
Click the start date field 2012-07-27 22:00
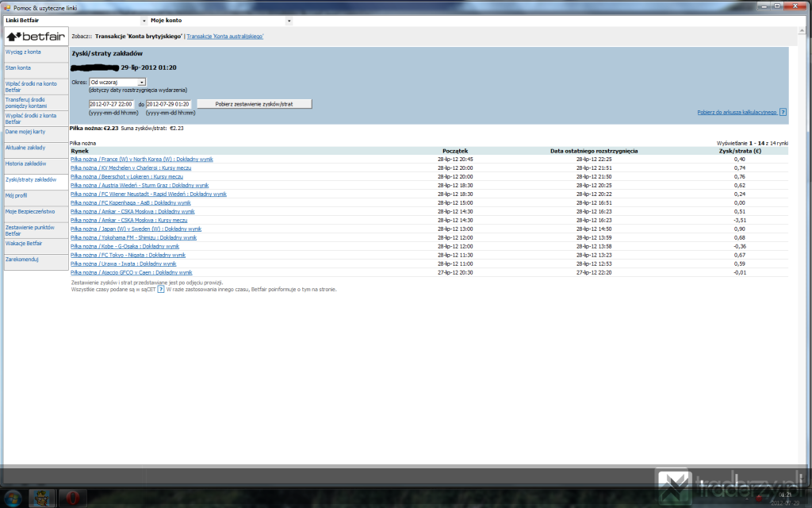111,104
